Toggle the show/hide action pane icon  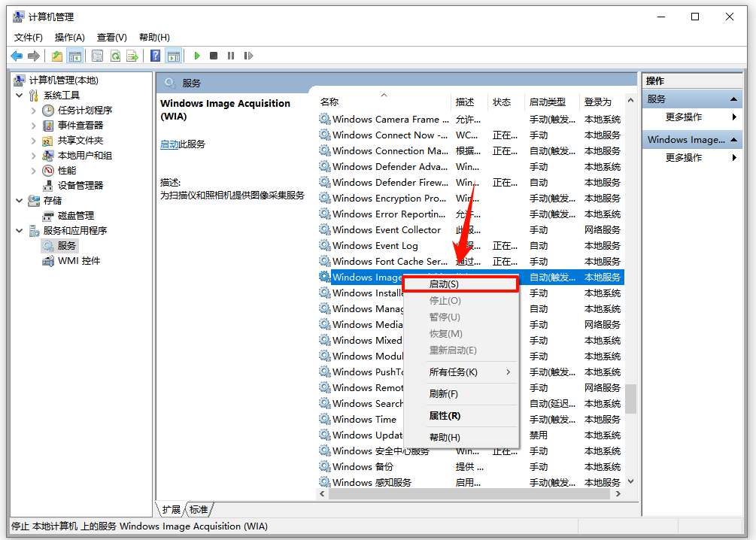click(x=174, y=56)
